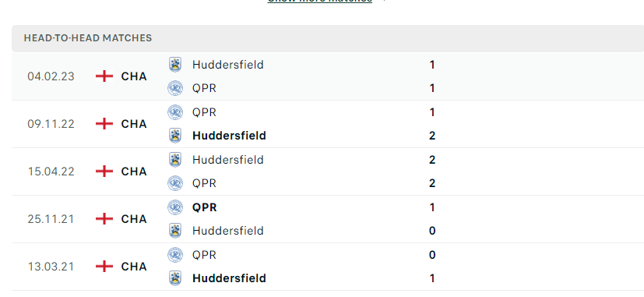This screenshot has height=297, width=644.
Task: Select CHA league label for 09.11.22 match
Action: (134, 124)
